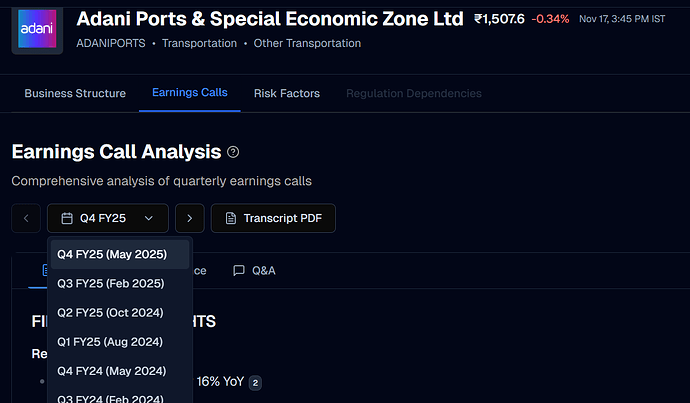The height and width of the screenshot is (403, 690).
Task: Download the Transcript PDF
Action: click(279, 218)
